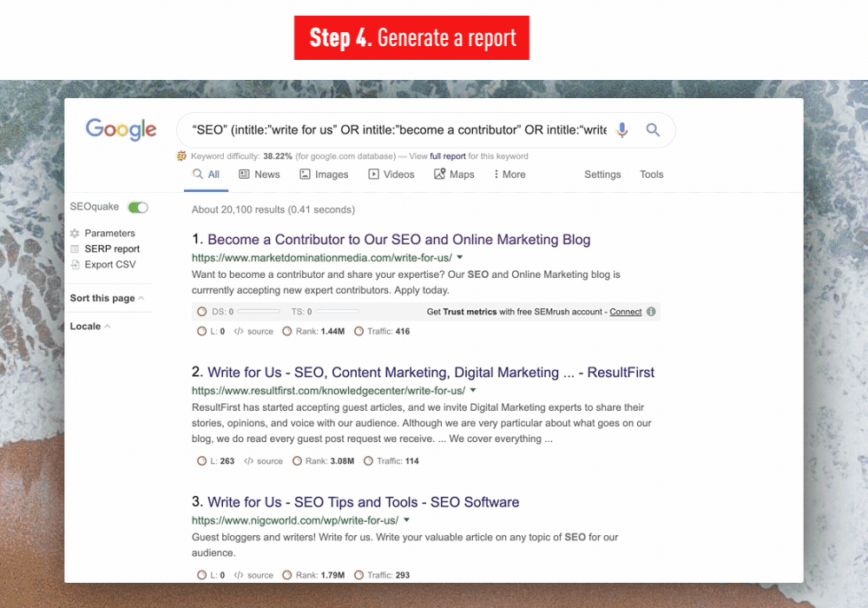Image resolution: width=868 pixels, height=608 pixels.
Task: Expand the Sort this page section
Action: 107,298
